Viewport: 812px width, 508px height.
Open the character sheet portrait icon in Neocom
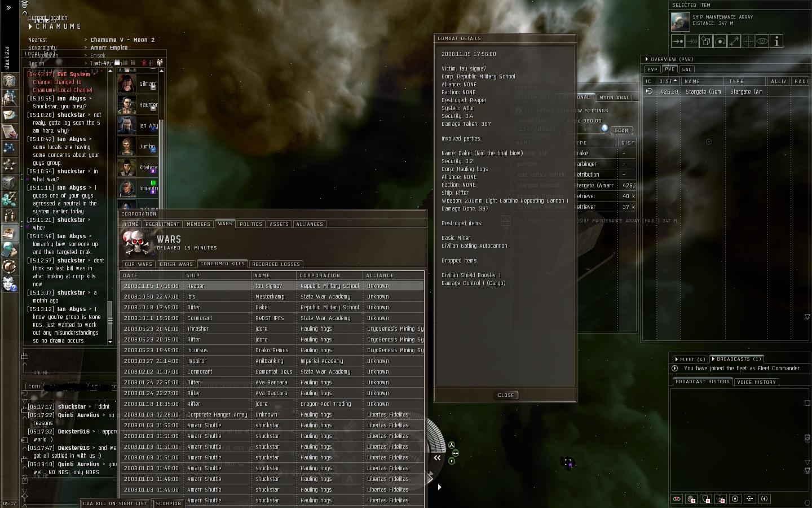click(9, 80)
